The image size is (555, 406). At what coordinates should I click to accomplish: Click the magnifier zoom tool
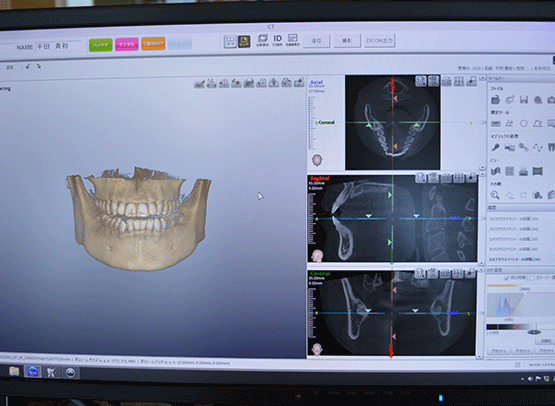click(495, 195)
